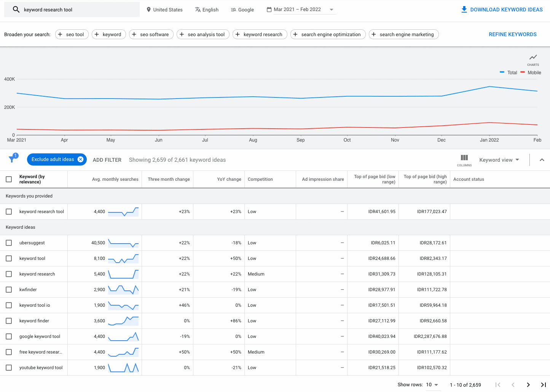Viewport: 550px width, 392px height.
Task: Check the youtube keyword tool row
Action: [x=9, y=368]
